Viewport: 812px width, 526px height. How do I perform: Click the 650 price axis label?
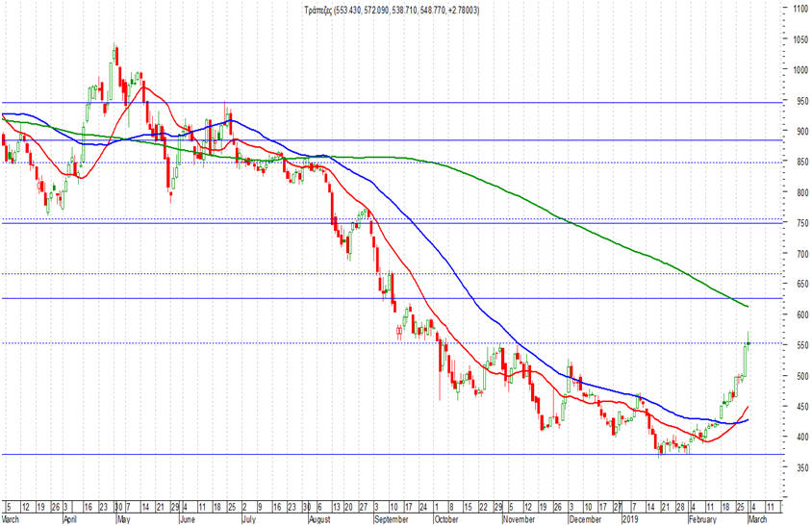click(802, 285)
